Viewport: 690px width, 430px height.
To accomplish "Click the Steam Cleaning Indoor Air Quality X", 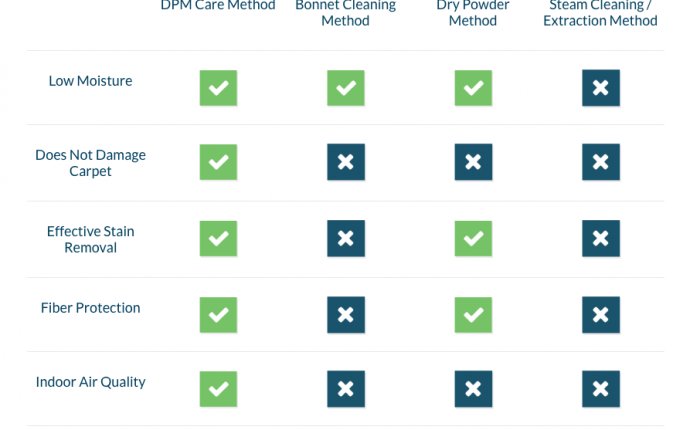I will [601, 389].
